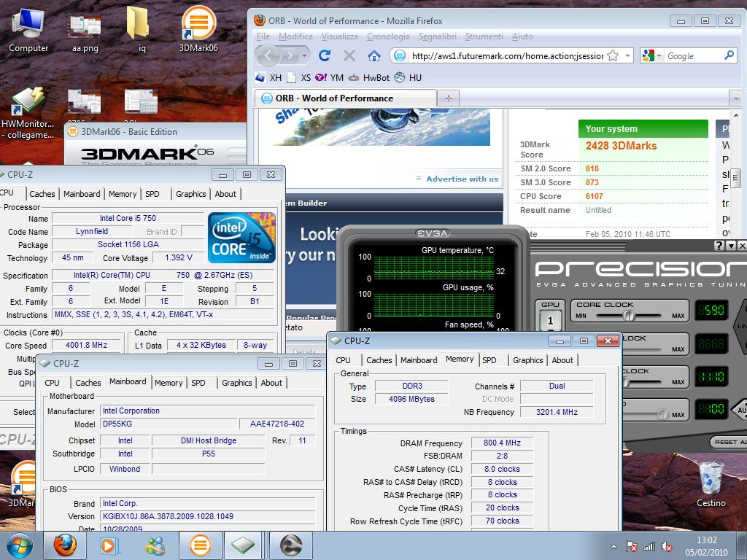The image size is (747, 560).
Task: Open the Cronologia menu
Action: click(x=388, y=36)
